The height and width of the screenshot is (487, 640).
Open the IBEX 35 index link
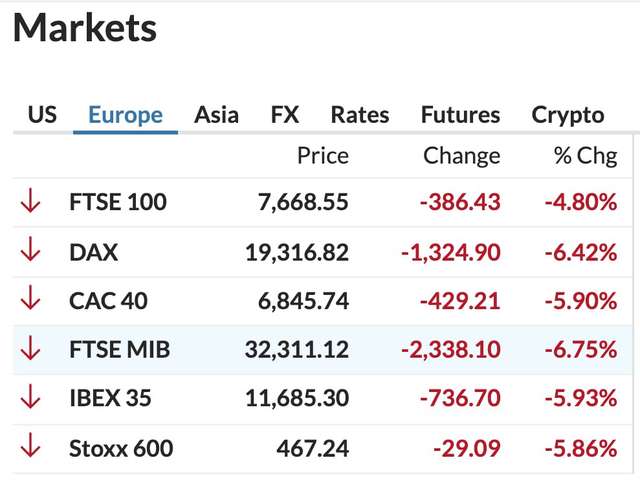pos(110,398)
